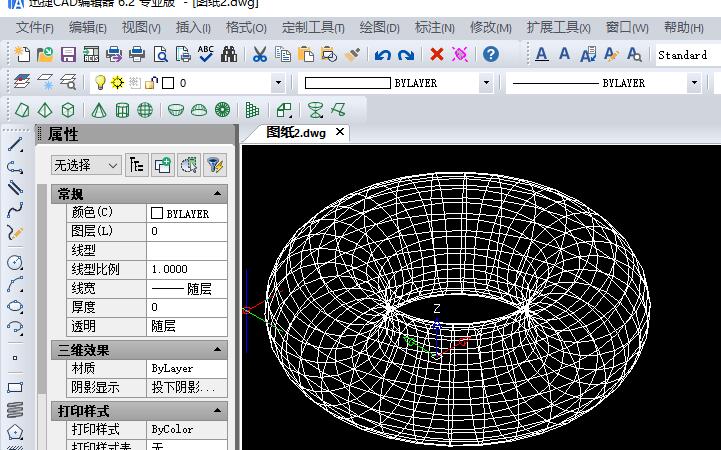
Task: Draw a 3D wedge from the solids toolbar
Action: [x=22, y=110]
